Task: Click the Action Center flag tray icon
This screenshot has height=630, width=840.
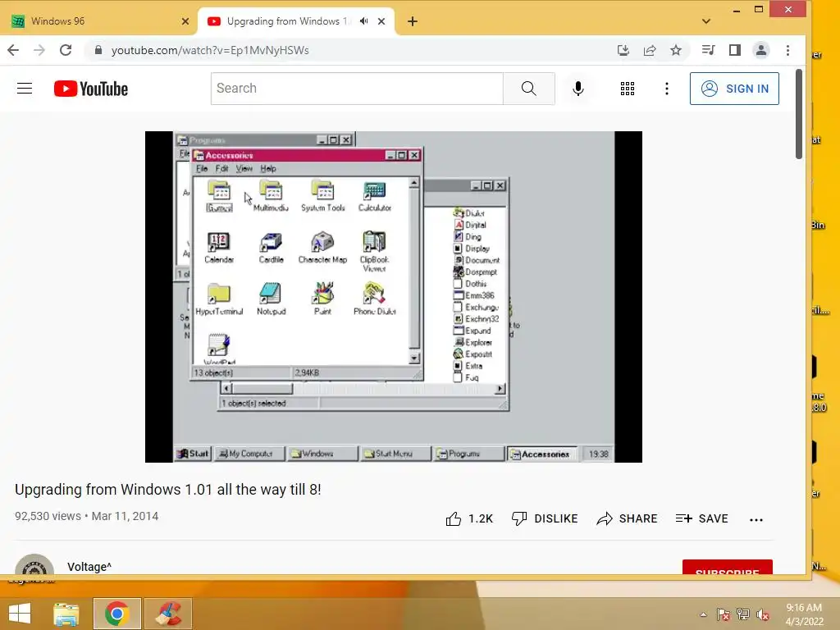Action: (x=723, y=614)
